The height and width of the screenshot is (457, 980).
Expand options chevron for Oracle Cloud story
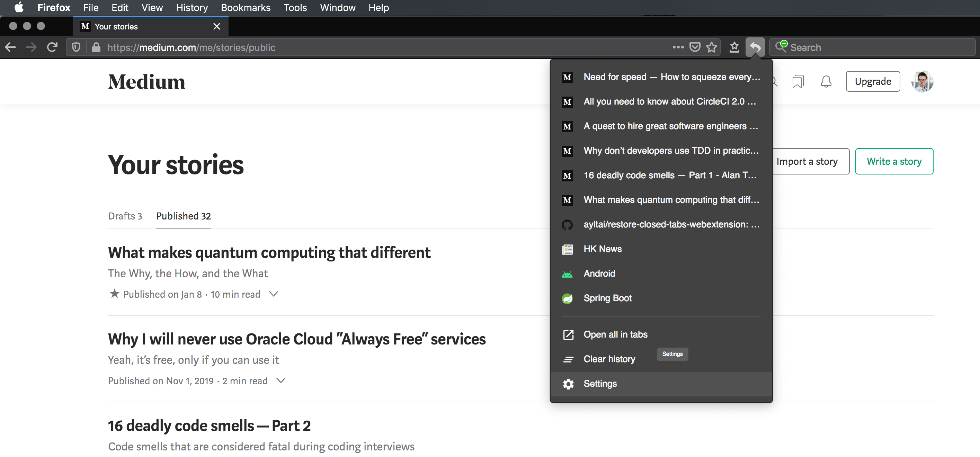281,380
